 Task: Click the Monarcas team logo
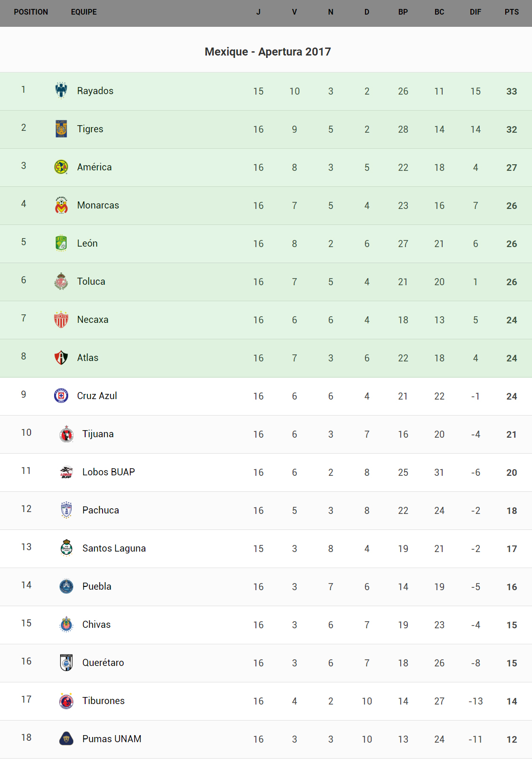(x=61, y=205)
